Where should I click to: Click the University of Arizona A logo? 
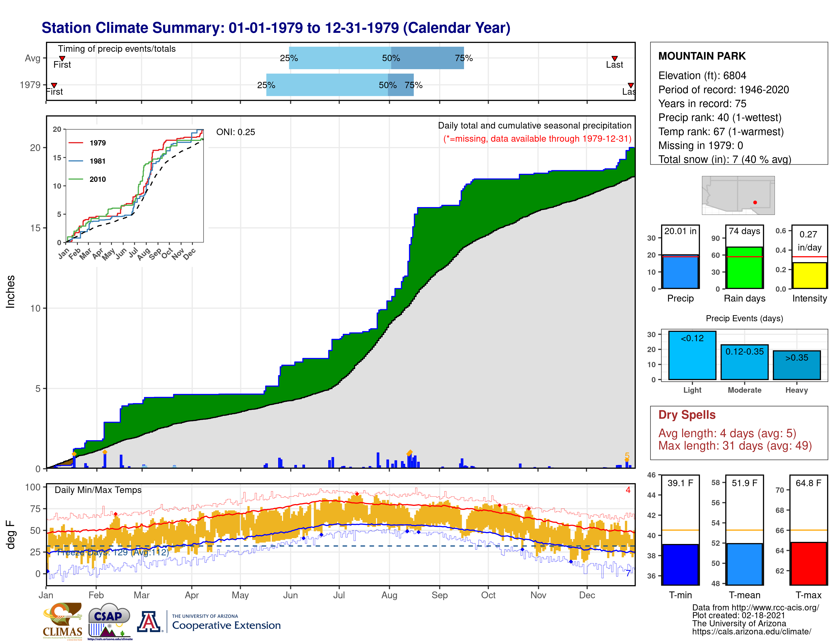click(149, 622)
